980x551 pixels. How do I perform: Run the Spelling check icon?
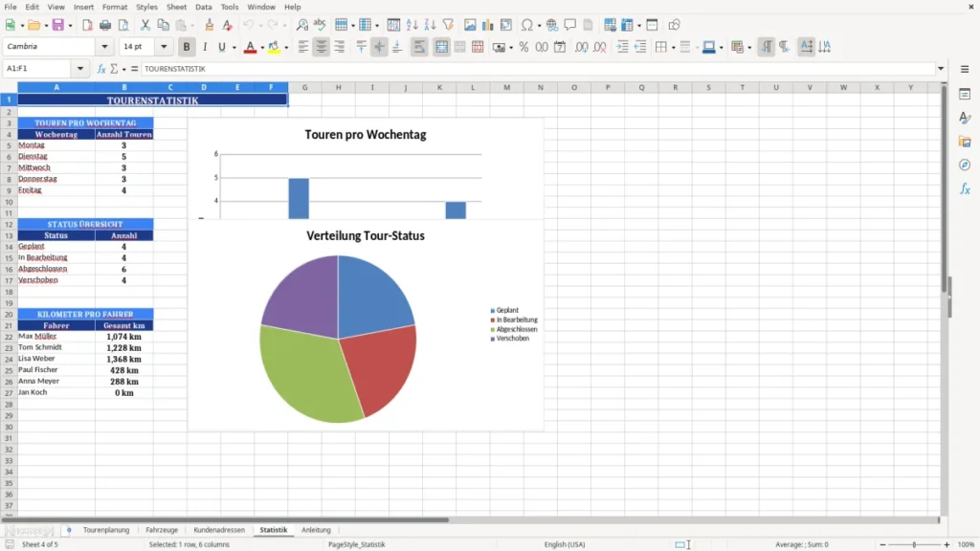click(320, 25)
